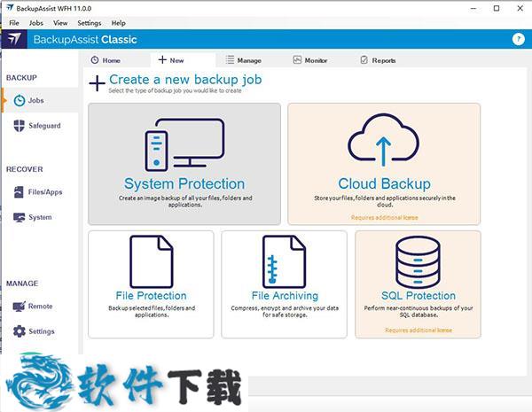Image resolution: width=532 pixels, height=412 pixels.
Task: Click the File Archiving description text
Action: (285, 311)
